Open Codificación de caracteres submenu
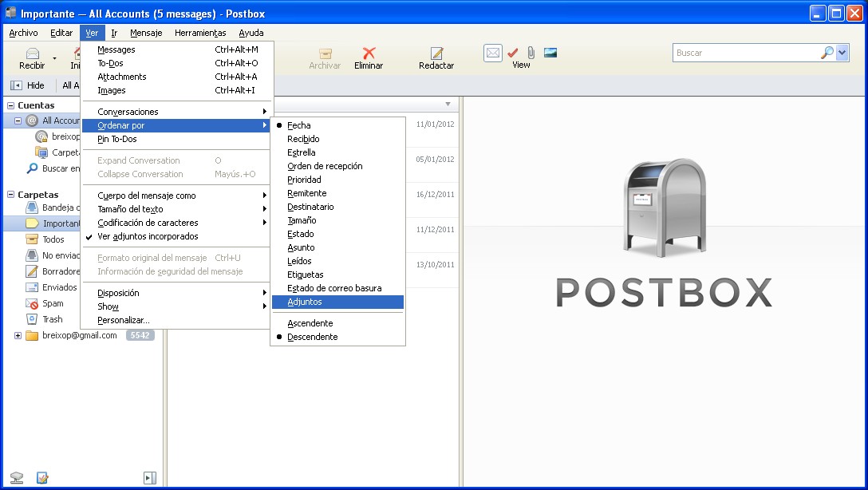This screenshot has width=868, height=490. (176, 223)
